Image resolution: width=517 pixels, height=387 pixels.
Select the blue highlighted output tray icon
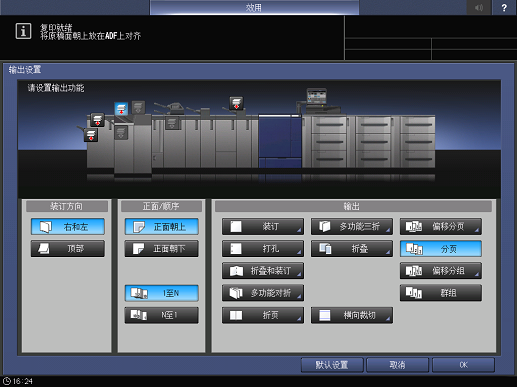(x=121, y=109)
